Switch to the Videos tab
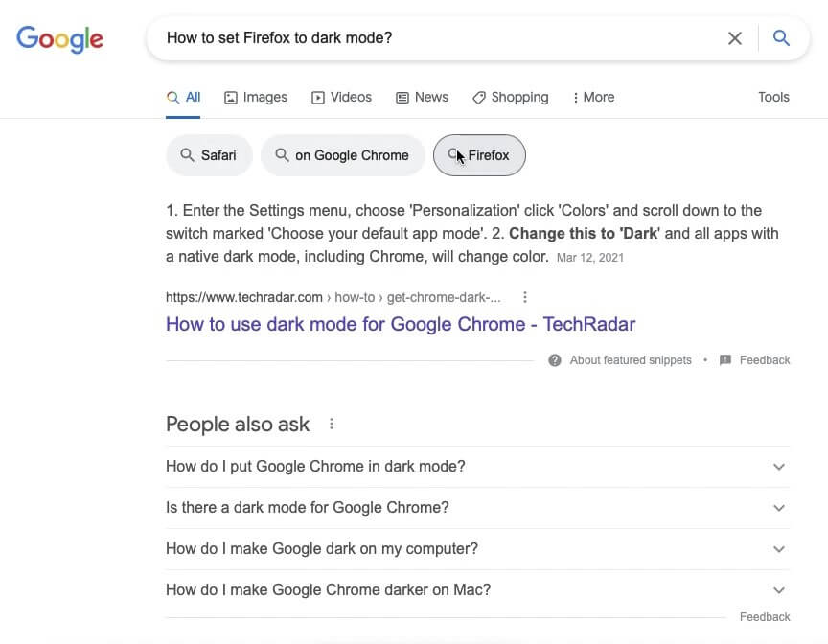This screenshot has width=828, height=644. [x=342, y=97]
